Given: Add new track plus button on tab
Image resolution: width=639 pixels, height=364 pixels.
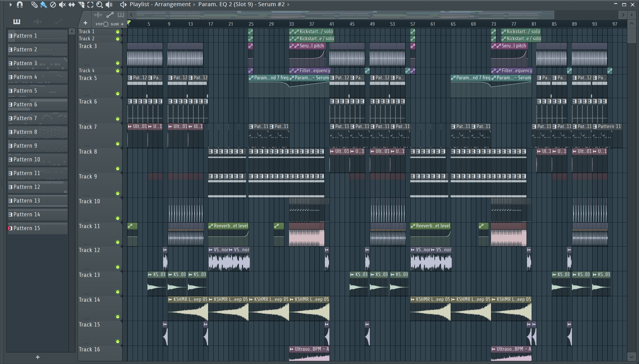Looking at the screenshot, I should pos(85,23).
